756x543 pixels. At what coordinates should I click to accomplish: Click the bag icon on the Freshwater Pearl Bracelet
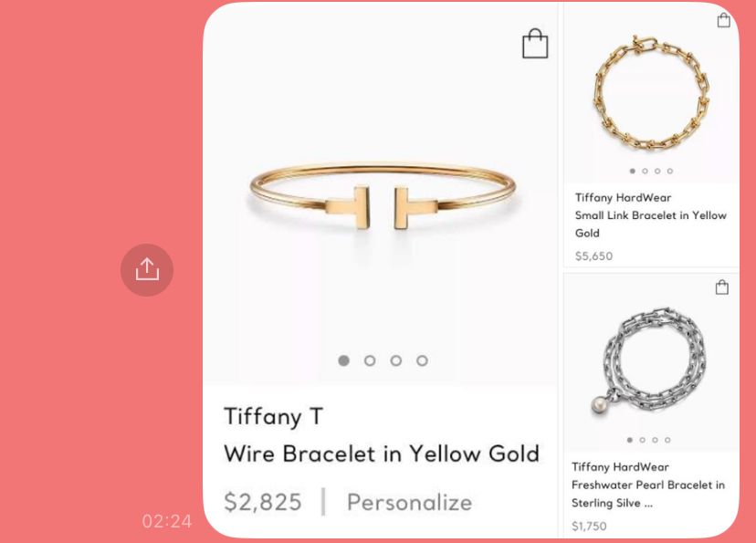(x=722, y=287)
